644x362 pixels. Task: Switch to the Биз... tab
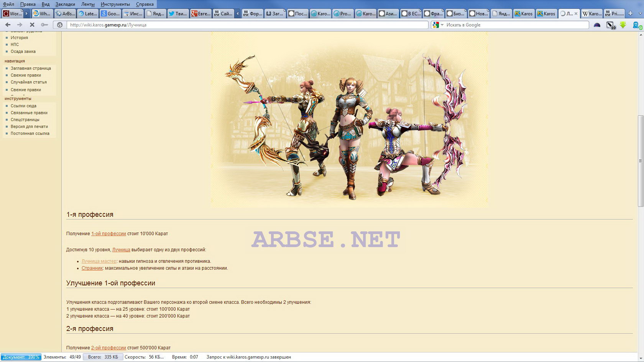pos(456,13)
